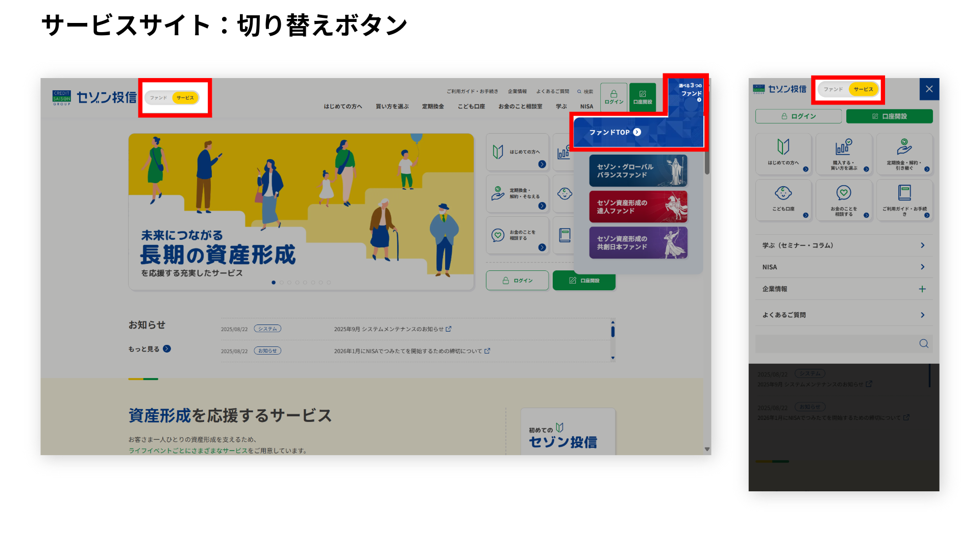This screenshot has width=980, height=551.
Task: Open the mobile menu セゾン投信 logo
Action: [780, 89]
